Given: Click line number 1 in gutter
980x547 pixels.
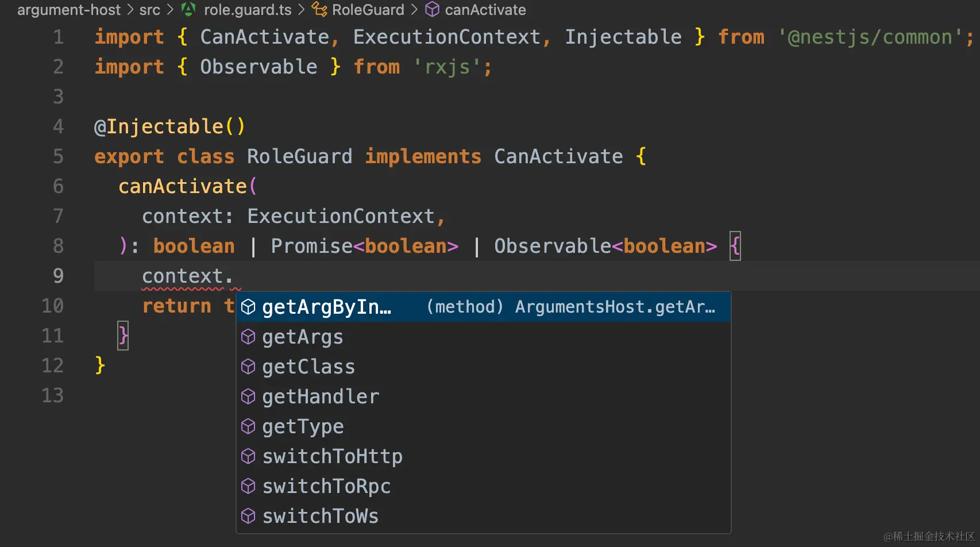Looking at the screenshot, I should tap(58, 37).
